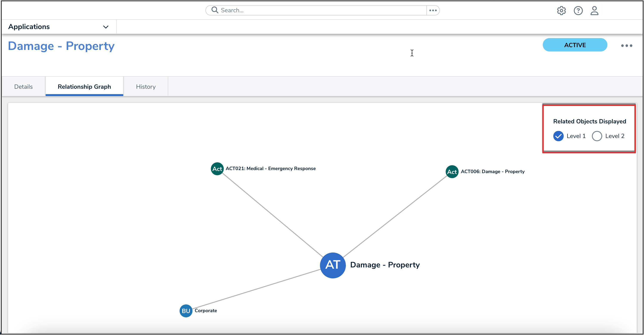Switch to the Details tab
644x335 pixels.
coord(23,87)
